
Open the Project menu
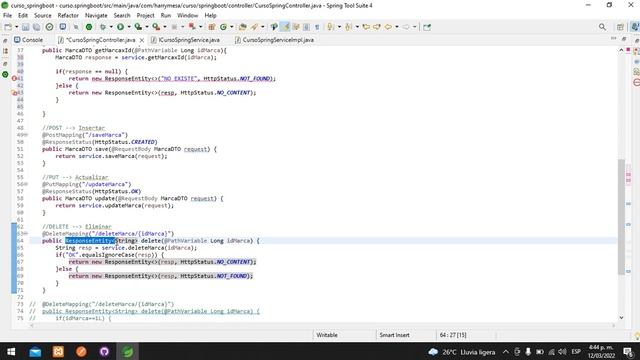click(x=145, y=16)
